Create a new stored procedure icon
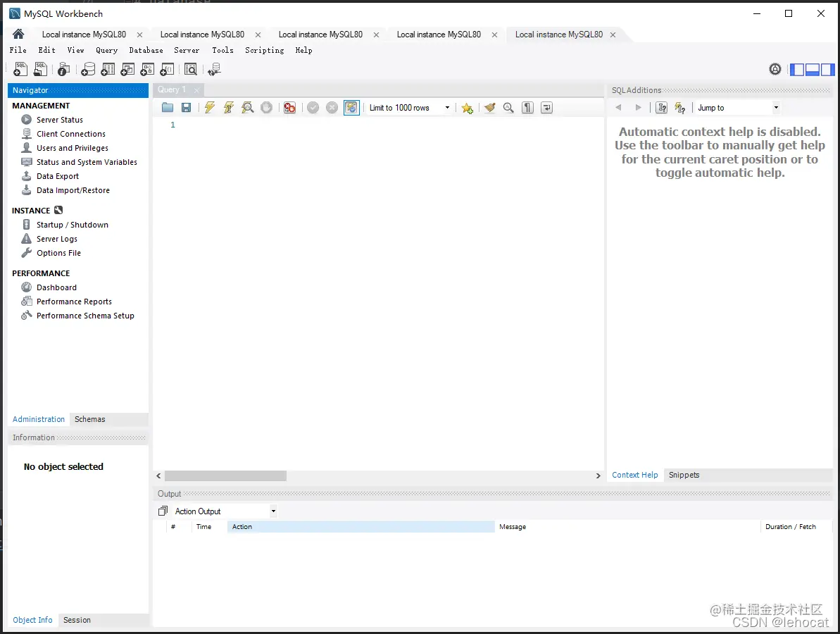The height and width of the screenshot is (634, 840). 147,69
